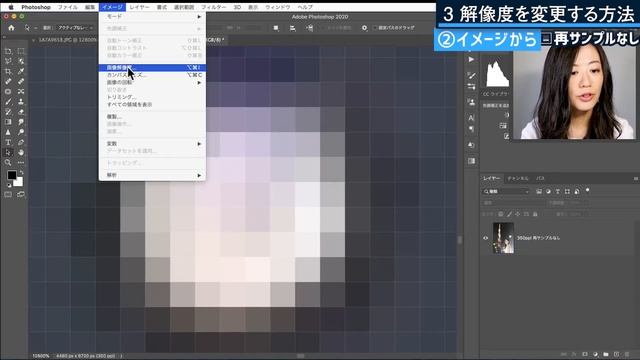The image size is (640, 360).
Task: Delete layer trash icon
Action: pyautogui.click(x=627, y=354)
